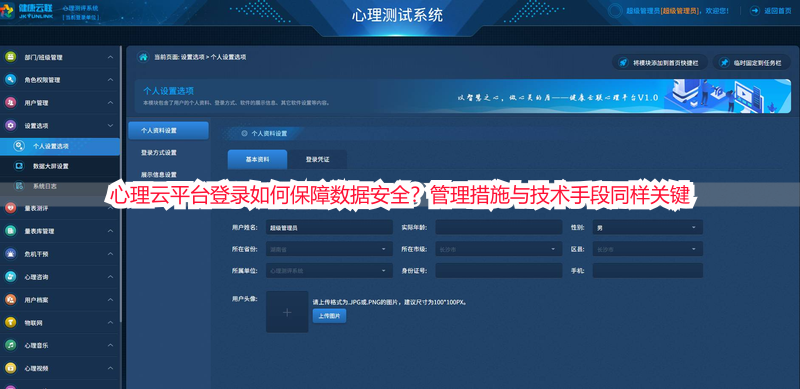
Task: Click the 个人设置选项 item icon
Action: (19, 145)
